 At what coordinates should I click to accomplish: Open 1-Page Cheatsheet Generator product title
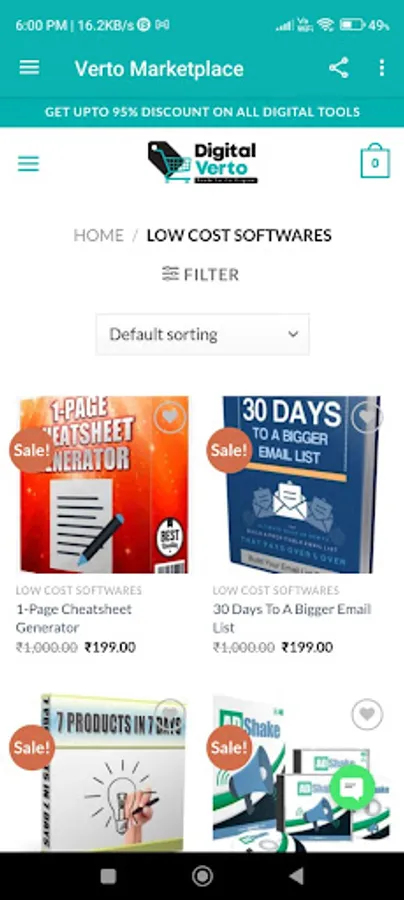click(73, 618)
